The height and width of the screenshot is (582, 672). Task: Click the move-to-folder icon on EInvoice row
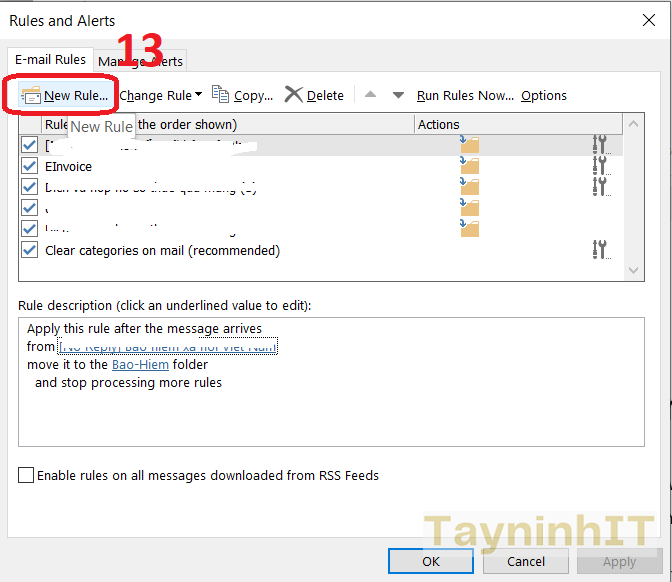click(469, 166)
